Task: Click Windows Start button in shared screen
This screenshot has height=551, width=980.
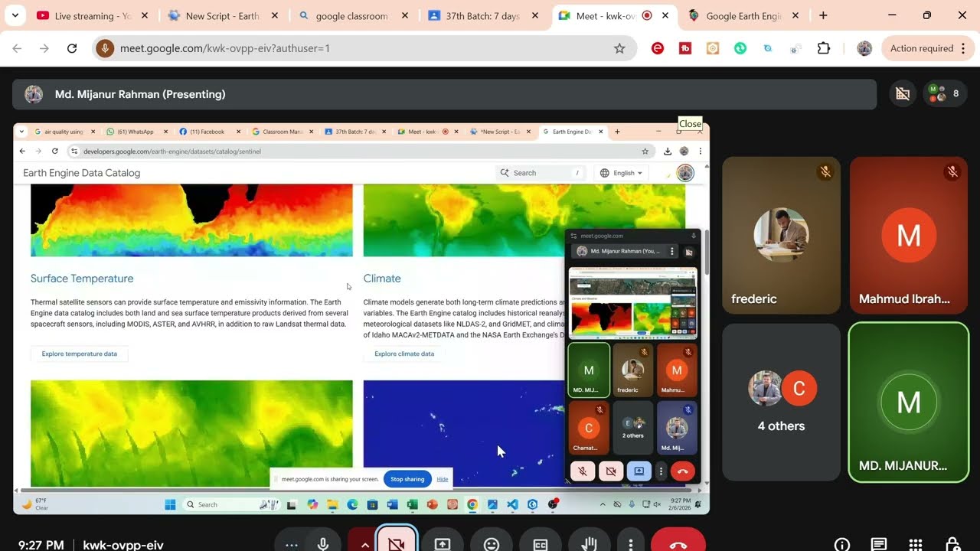Action: point(170,504)
